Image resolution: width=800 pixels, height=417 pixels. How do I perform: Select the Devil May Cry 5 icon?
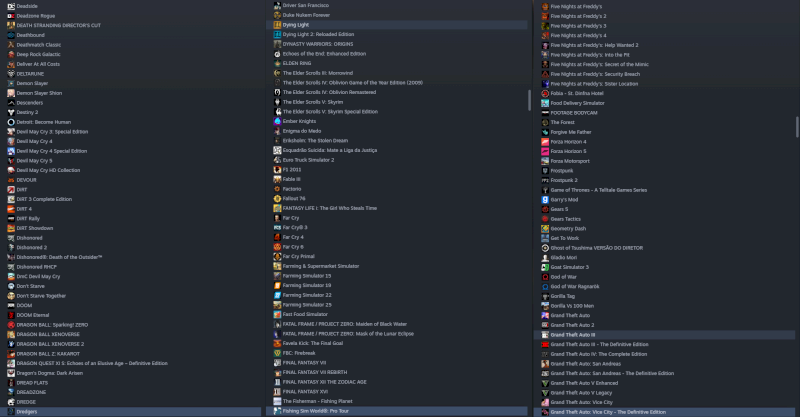11,161
